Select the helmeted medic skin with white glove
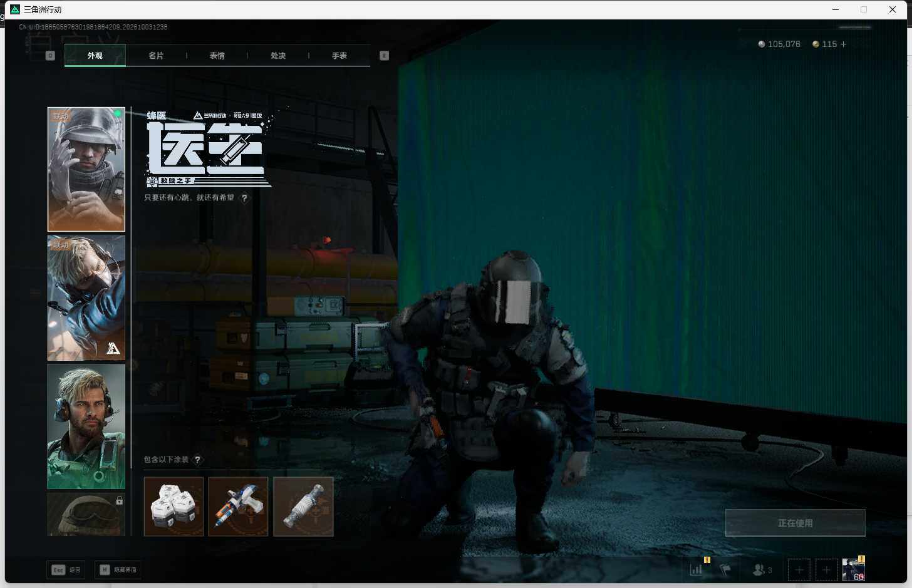 pos(86,169)
